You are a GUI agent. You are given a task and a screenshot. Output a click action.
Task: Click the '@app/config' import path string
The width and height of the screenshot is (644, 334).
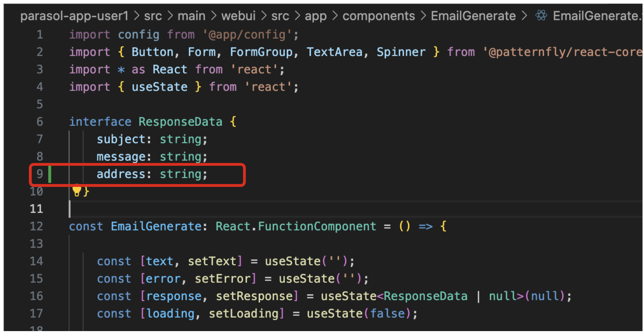247,35
